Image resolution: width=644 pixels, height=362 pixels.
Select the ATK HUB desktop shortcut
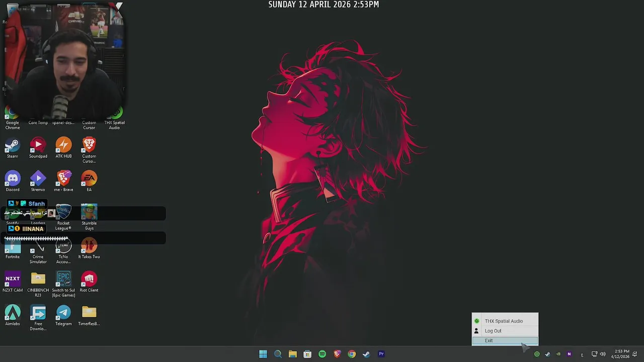pos(63,148)
